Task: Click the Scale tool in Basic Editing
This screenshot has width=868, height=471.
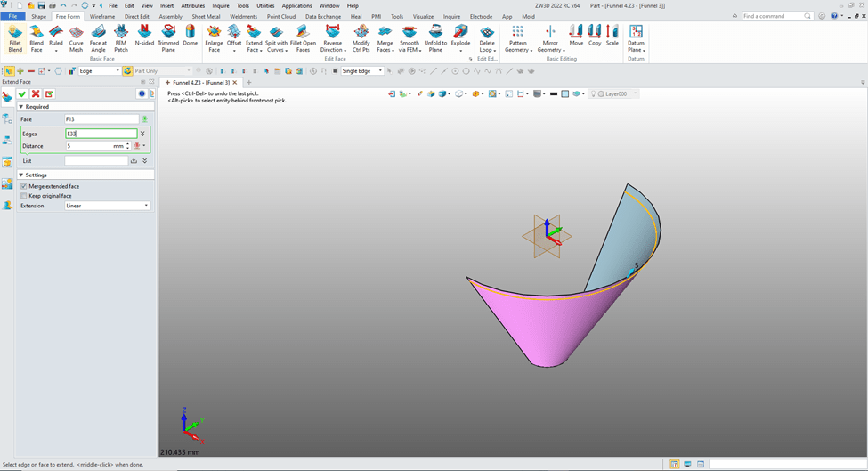Action: (612, 36)
